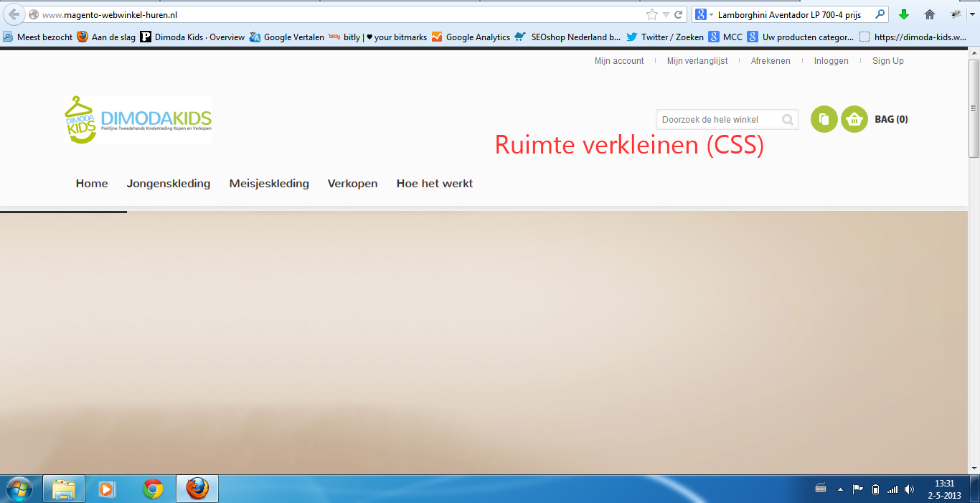This screenshot has width=980, height=503.
Task: Open the Meisjeskleding menu
Action: pyautogui.click(x=269, y=184)
